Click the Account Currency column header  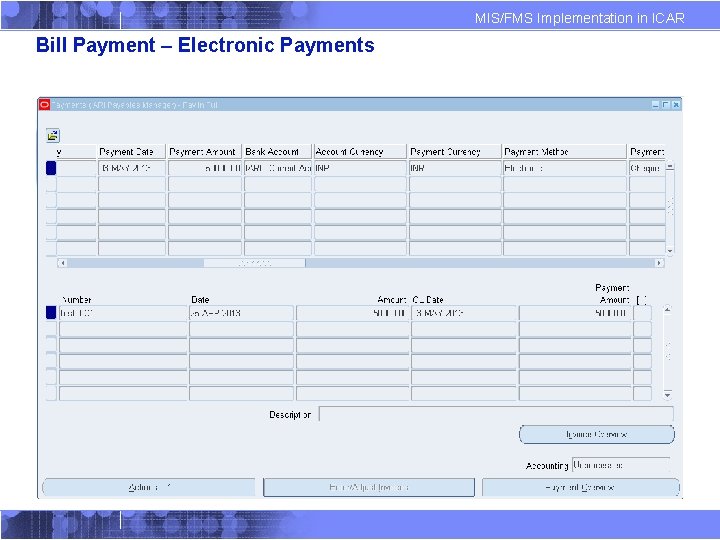pos(360,152)
